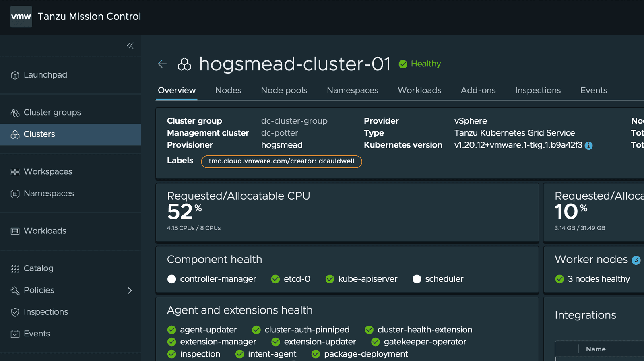The width and height of the screenshot is (644, 361).
Task: Open the Workloads tab
Action: [x=419, y=90]
